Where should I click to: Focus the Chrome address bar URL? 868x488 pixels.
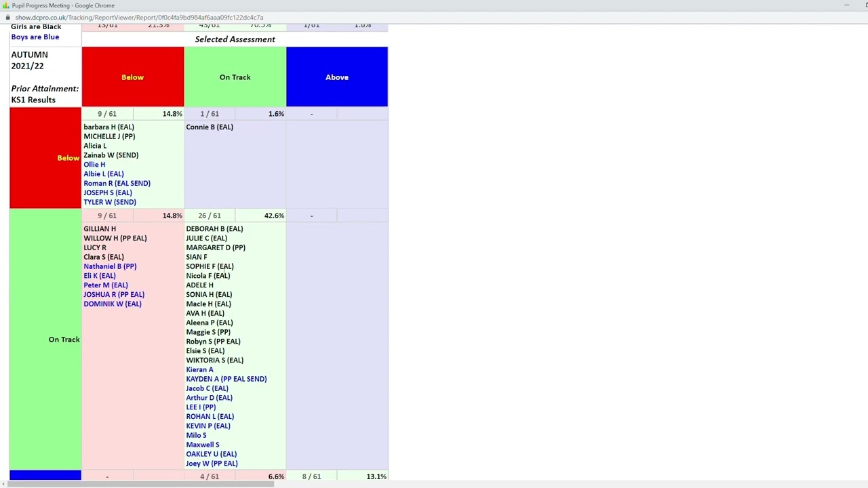(x=139, y=17)
